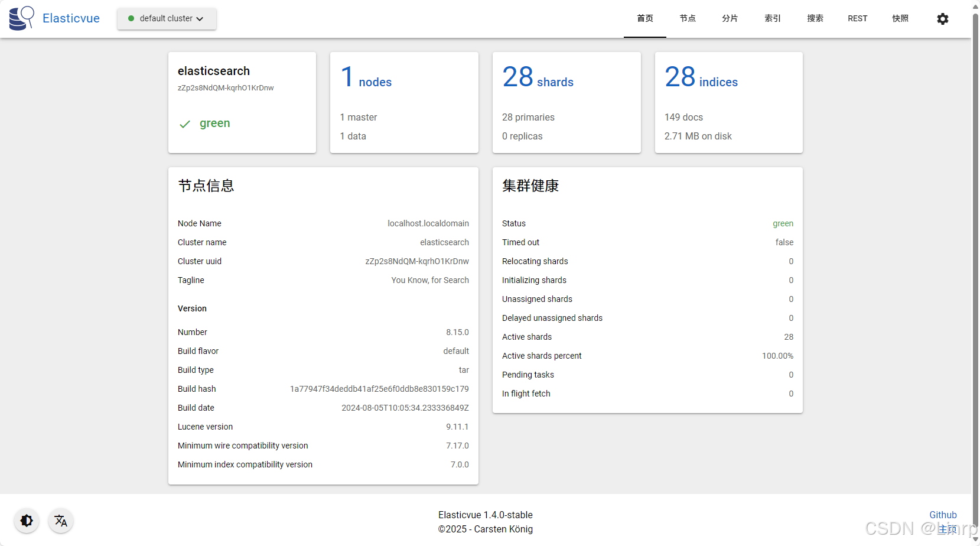980x546 pixels.
Task: Click the '28 primaries' text
Action: click(528, 117)
